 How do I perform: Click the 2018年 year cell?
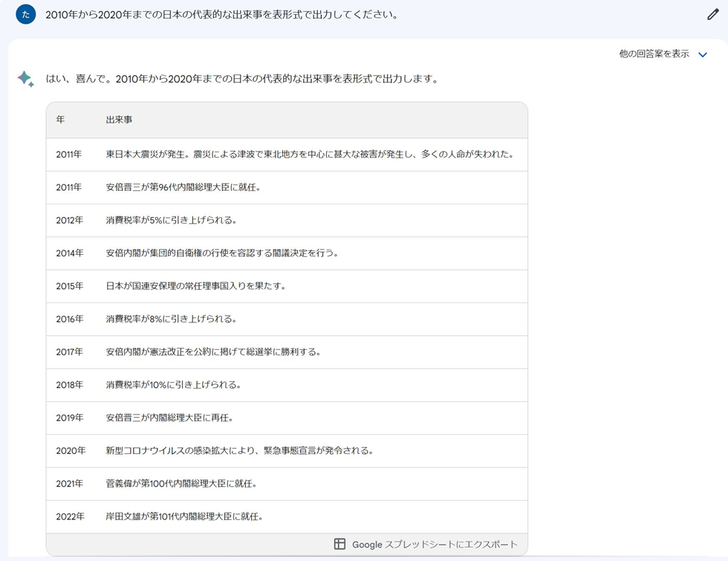[70, 385]
